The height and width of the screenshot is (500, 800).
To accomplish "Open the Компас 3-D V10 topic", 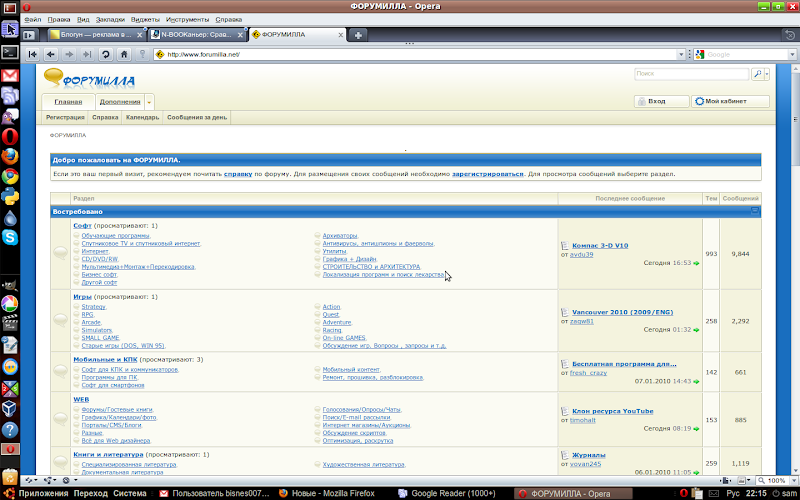I will [x=600, y=245].
